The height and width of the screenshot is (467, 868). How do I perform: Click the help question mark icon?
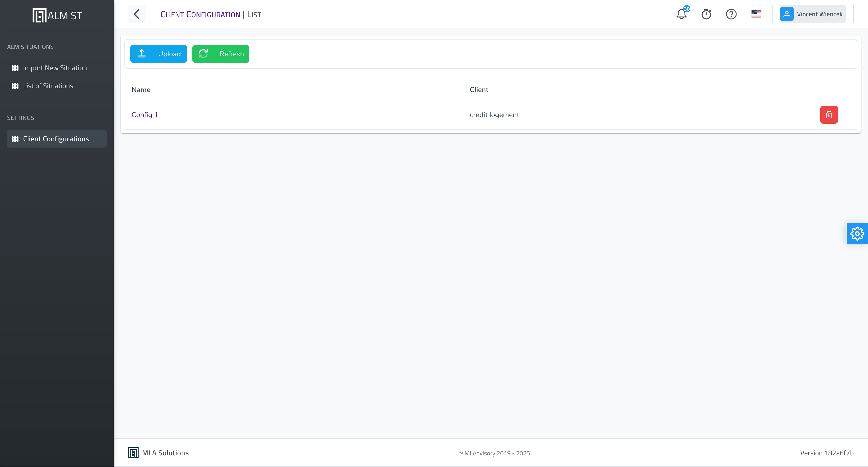pos(731,14)
